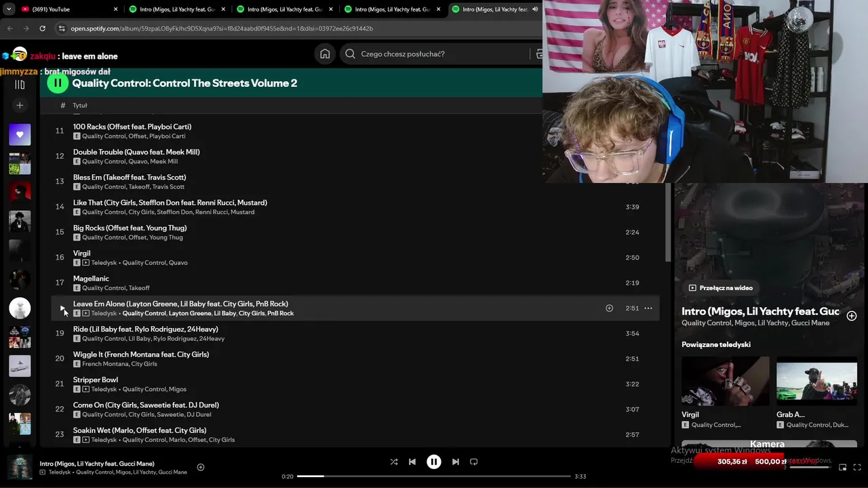Pause the album using green header button
Viewport: 868px width, 488px height.
pyautogui.click(x=58, y=83)
